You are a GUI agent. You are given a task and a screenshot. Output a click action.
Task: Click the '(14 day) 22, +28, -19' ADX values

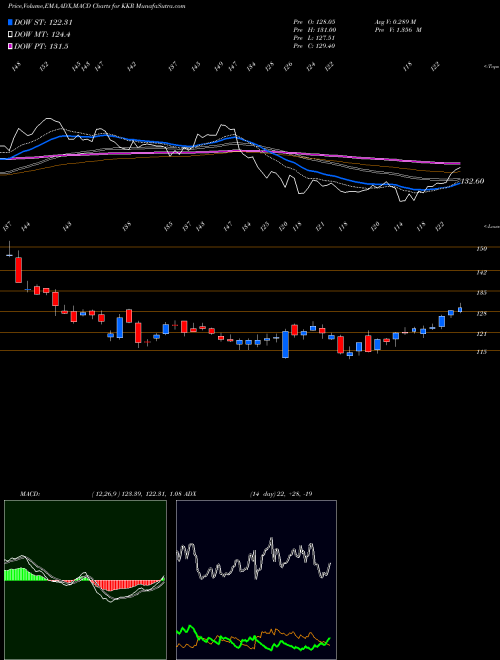click(281, 494)
